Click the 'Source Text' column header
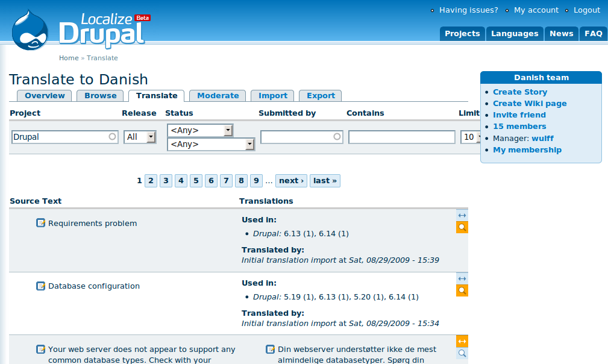The width and height of the screenshot is (608, 364). click(x=36, y=201)
